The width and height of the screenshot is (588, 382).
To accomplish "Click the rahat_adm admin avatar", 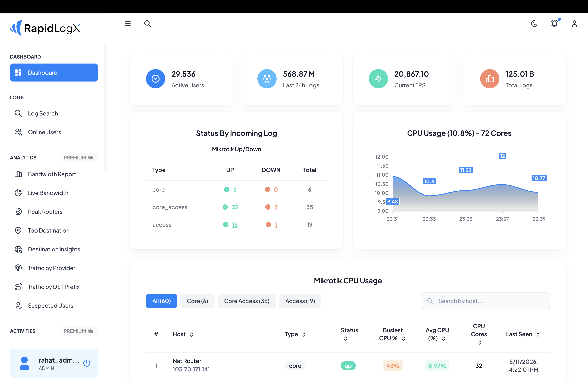I will click(24, 363).
